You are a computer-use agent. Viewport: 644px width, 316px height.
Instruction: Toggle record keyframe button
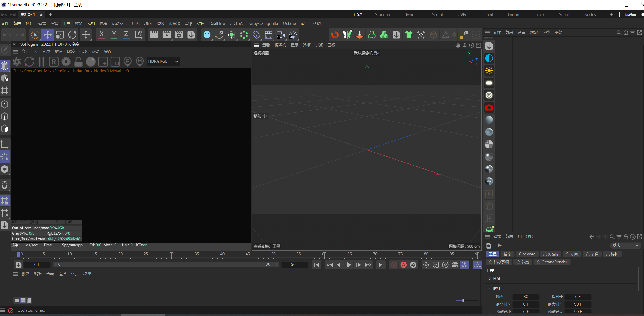coord(394,265)
